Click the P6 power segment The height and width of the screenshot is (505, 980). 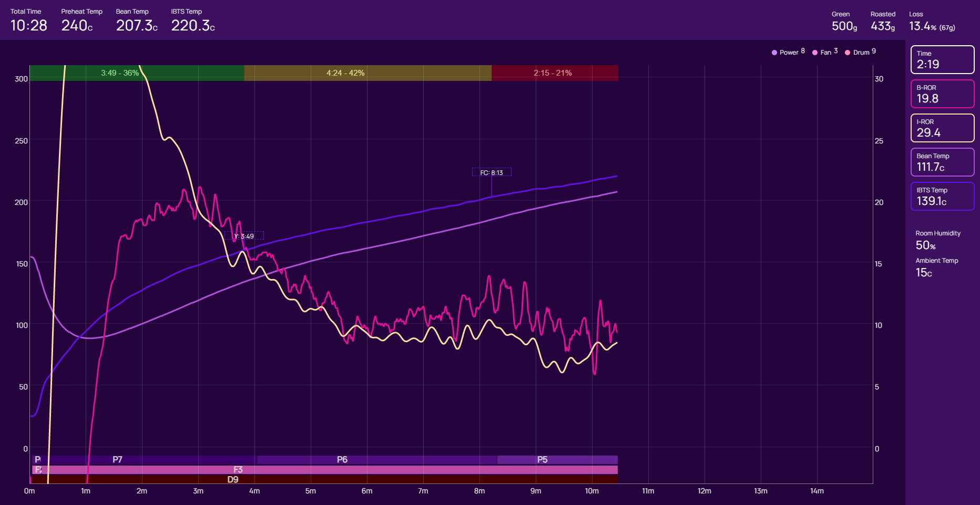tap(342, 460)
